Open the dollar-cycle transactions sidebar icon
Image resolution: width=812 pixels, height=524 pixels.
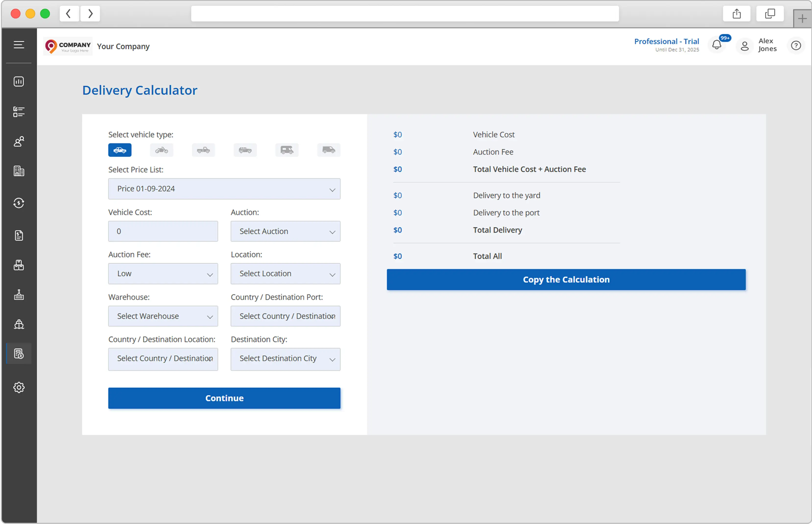pos(19,203)
